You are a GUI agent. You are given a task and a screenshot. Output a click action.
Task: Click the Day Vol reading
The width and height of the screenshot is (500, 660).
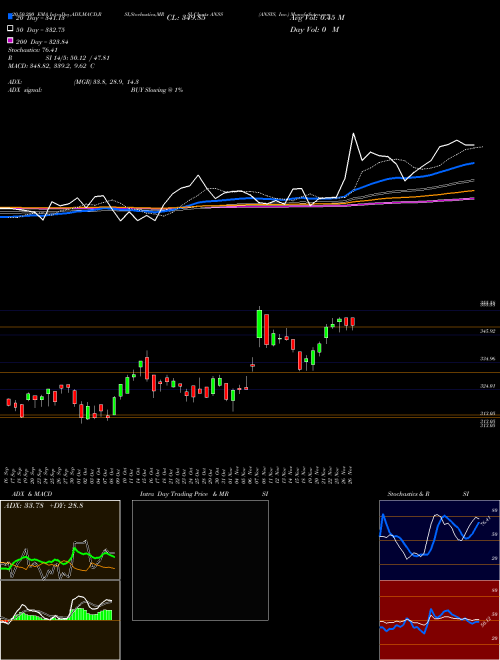(x=314, y=29)
